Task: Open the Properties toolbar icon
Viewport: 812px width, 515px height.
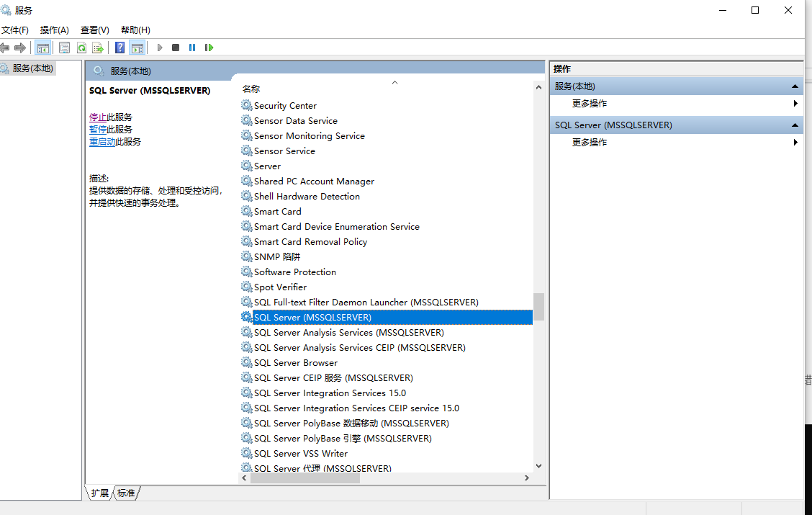Action: [64, 48]
